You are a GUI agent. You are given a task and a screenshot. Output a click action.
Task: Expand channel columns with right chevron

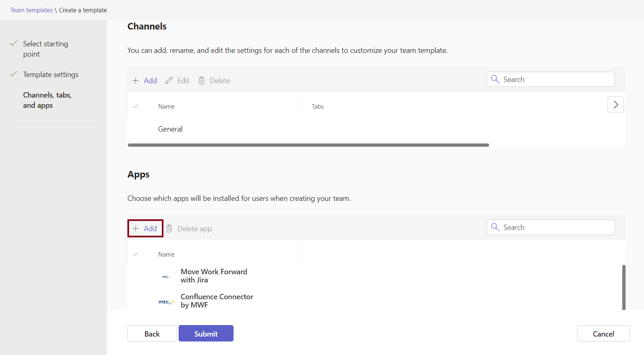(615, 105)
